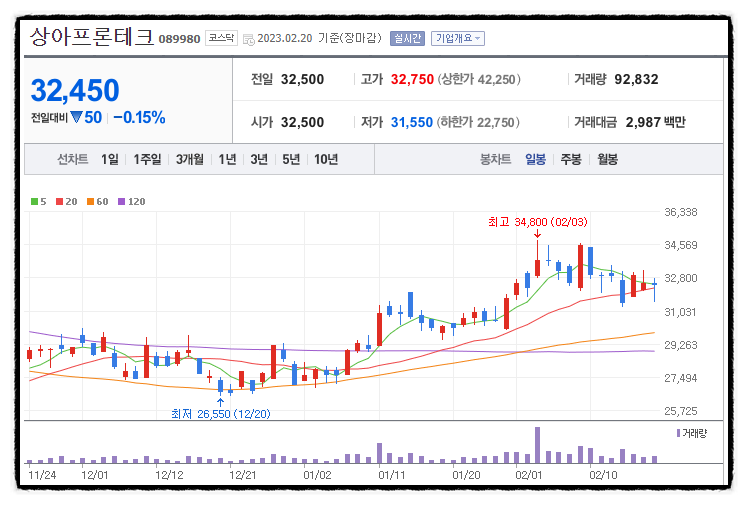
Task: Click the 최저 26,550 (12/20) low label
Action: click(x=220, y=413)
